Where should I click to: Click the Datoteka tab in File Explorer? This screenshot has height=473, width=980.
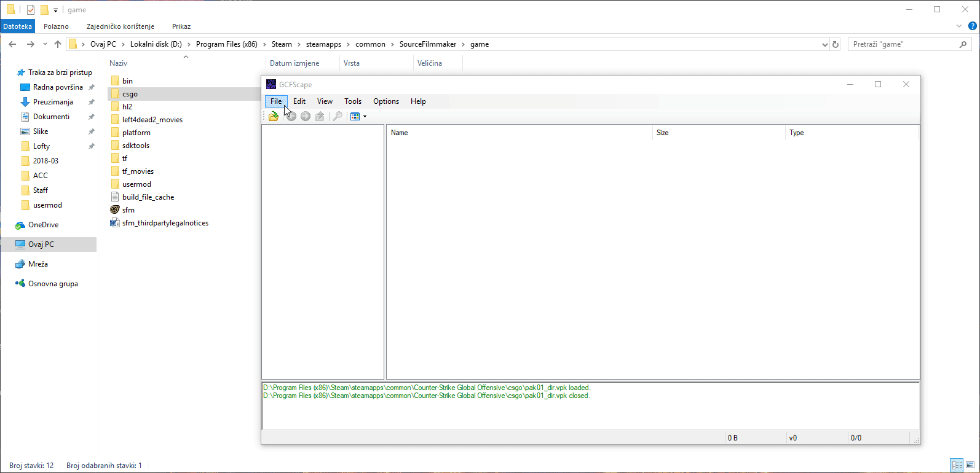coord(17,26)
